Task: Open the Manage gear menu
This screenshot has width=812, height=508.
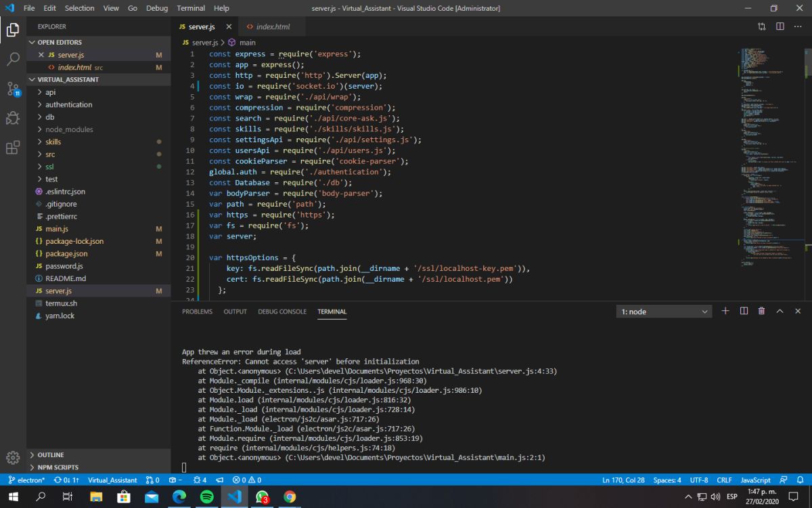Action: [x=13, y=457]
